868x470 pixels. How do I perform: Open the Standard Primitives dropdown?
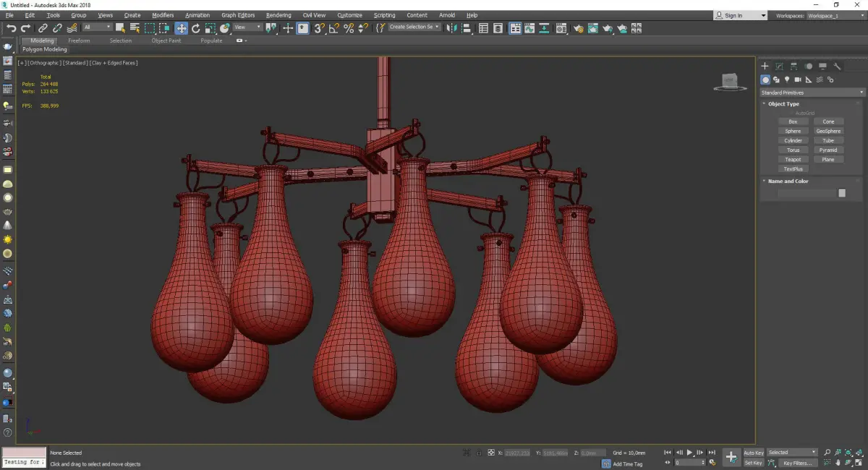pos(812,93)
